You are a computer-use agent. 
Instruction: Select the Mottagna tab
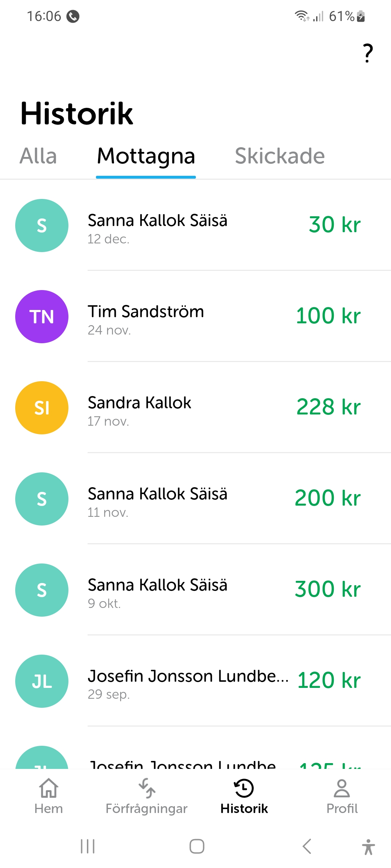(x=146, y=156)
